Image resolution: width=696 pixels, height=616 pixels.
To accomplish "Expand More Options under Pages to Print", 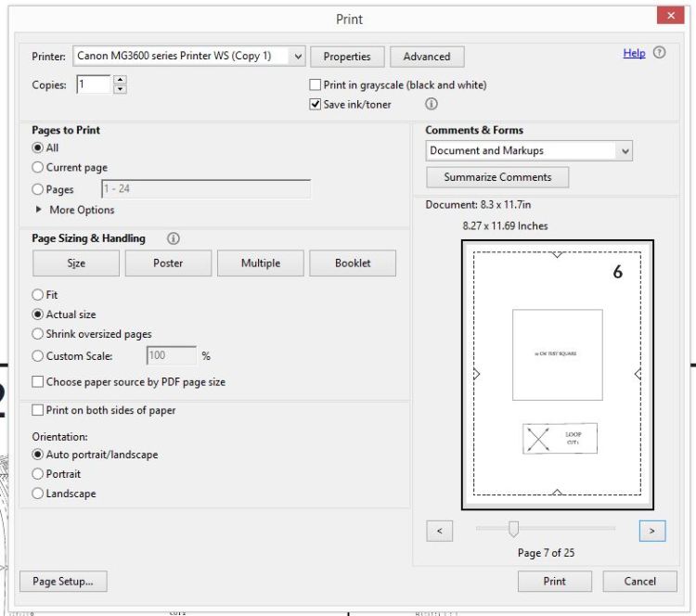I will (x=40, y=210).
